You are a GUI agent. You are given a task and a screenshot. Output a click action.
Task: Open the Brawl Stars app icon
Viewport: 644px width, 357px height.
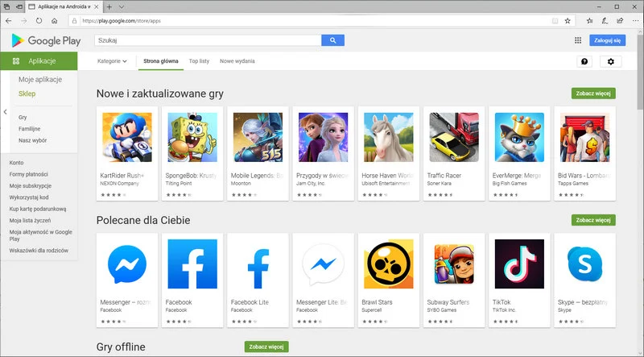point(388,264)
